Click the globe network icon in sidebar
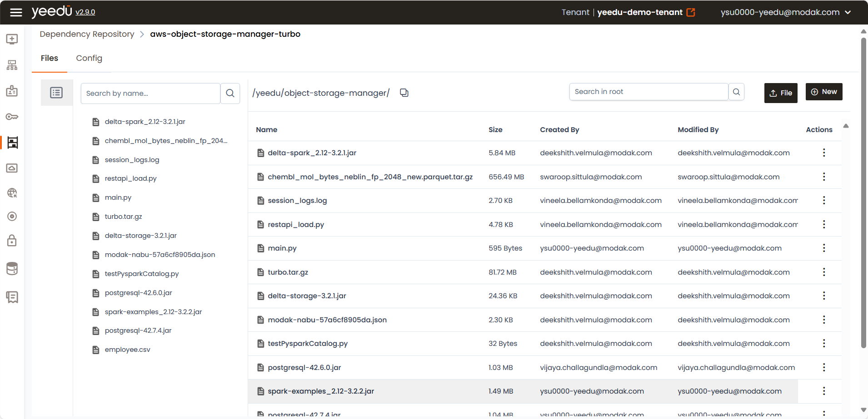 coord(12,193)
